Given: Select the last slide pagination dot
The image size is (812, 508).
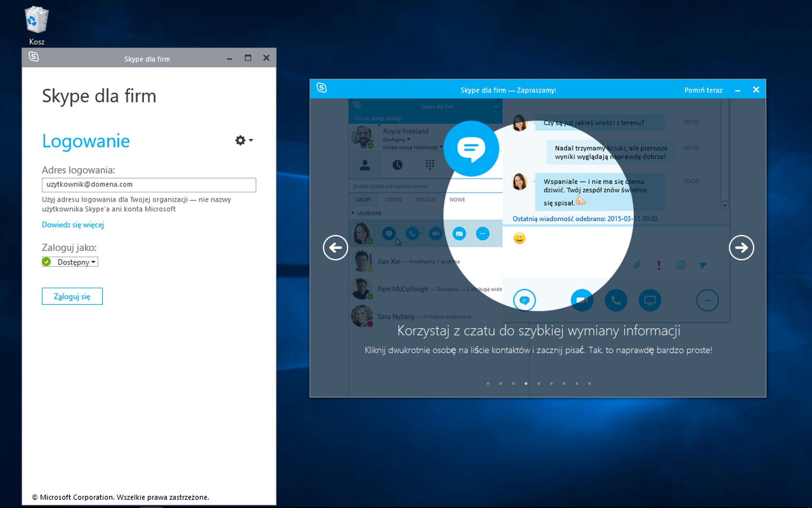Looking at the screenshot, I should coord(589,383).
